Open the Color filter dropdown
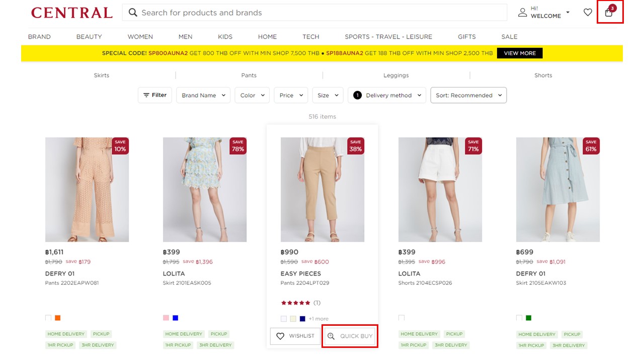 [252, 95]
